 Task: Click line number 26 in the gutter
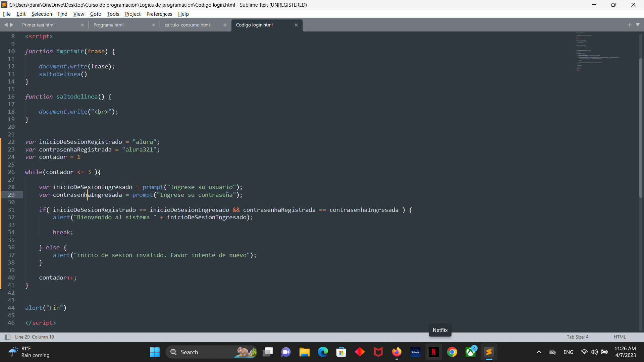pos(11,172)
